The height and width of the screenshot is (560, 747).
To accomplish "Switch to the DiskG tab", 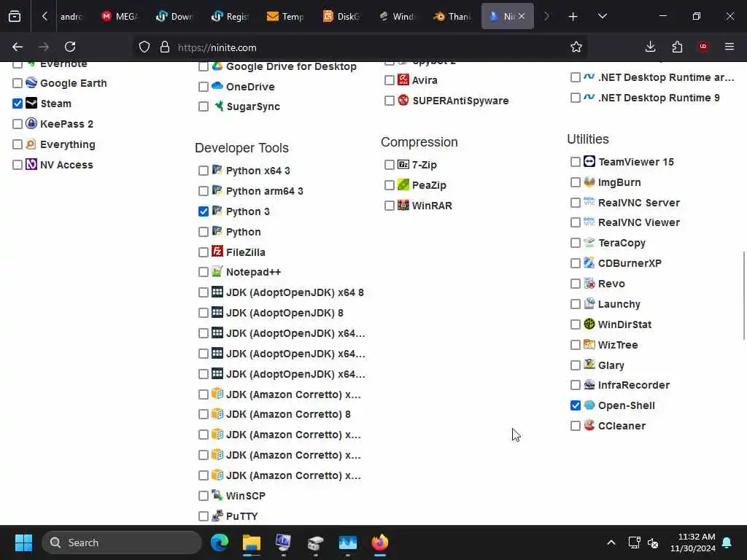I will pyautogui.click(x=341, y=16).
